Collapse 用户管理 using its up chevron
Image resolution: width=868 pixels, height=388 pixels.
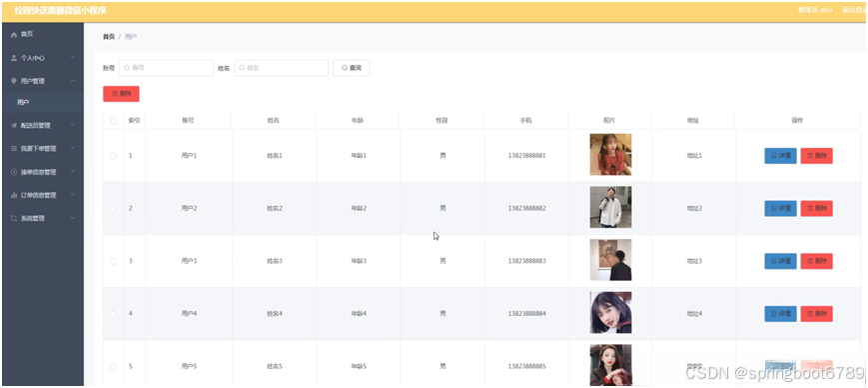point(73,81)
